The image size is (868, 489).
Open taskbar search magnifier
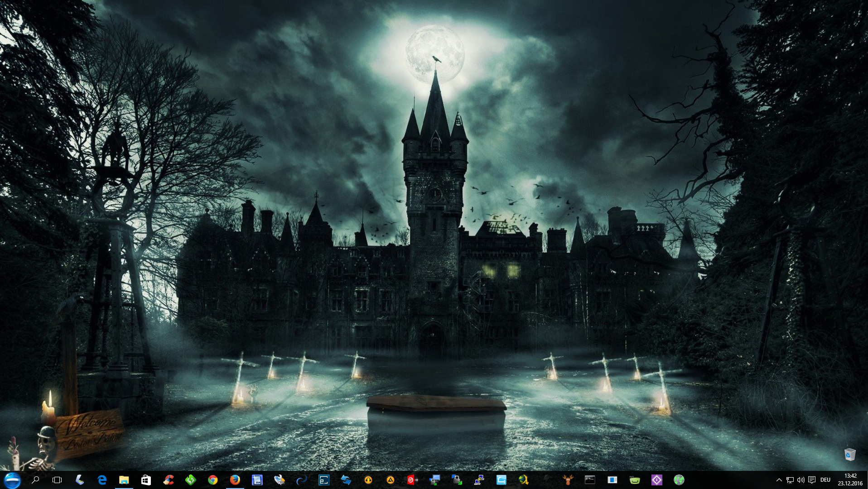pos(35,480)
